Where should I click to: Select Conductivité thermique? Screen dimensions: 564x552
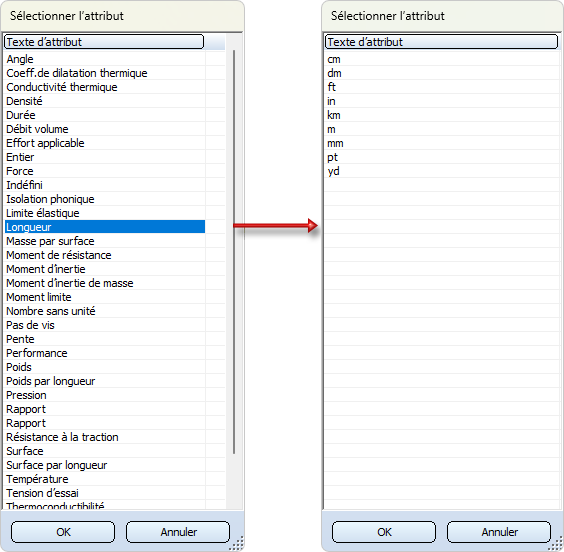click(x=105, y=87)
